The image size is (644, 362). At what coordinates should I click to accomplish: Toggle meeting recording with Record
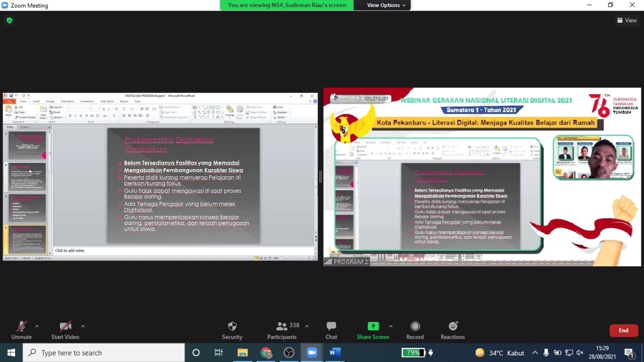pos(415,330)
